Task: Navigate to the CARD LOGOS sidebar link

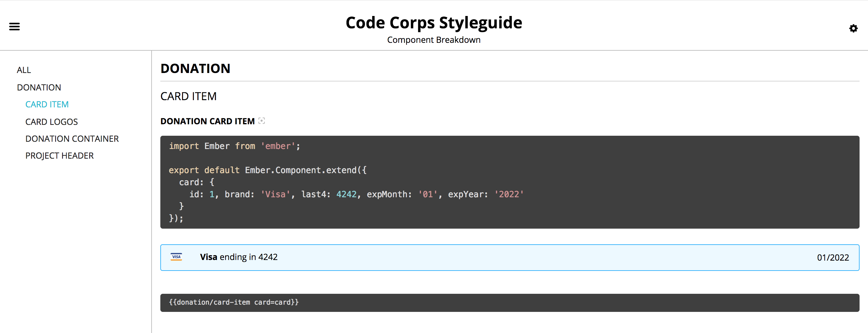Action: (x=51, y=122)
